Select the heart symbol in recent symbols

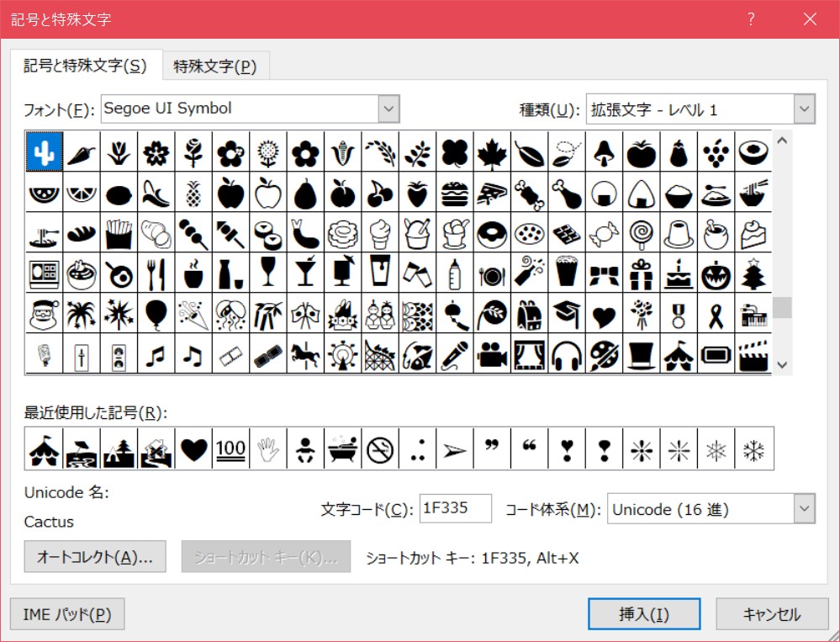[193, 448]
